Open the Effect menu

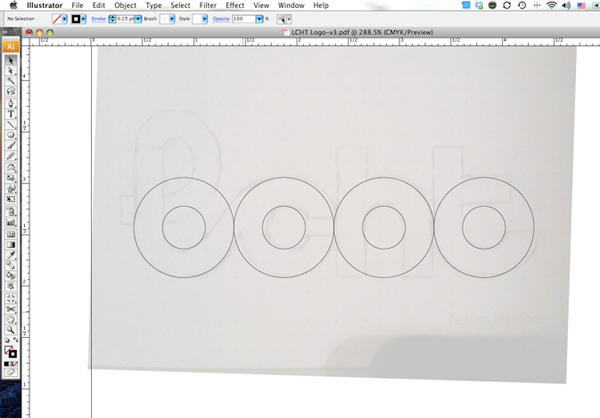point(235,5)
